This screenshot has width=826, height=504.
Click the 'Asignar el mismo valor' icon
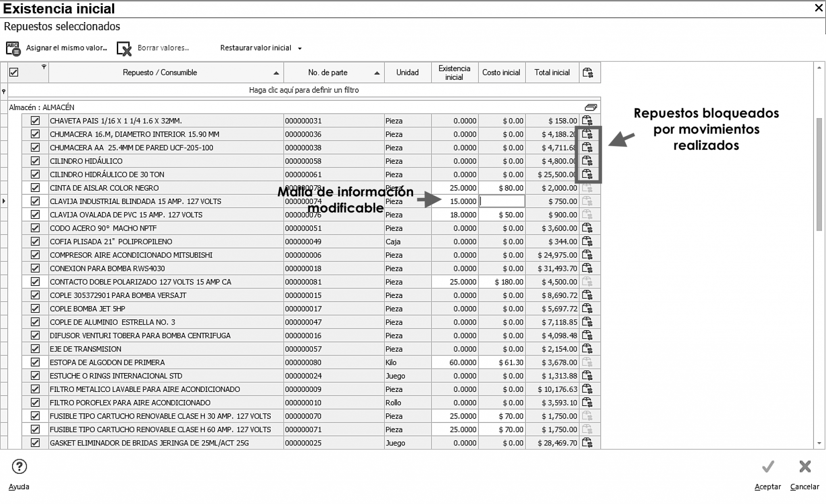[13, 48]
